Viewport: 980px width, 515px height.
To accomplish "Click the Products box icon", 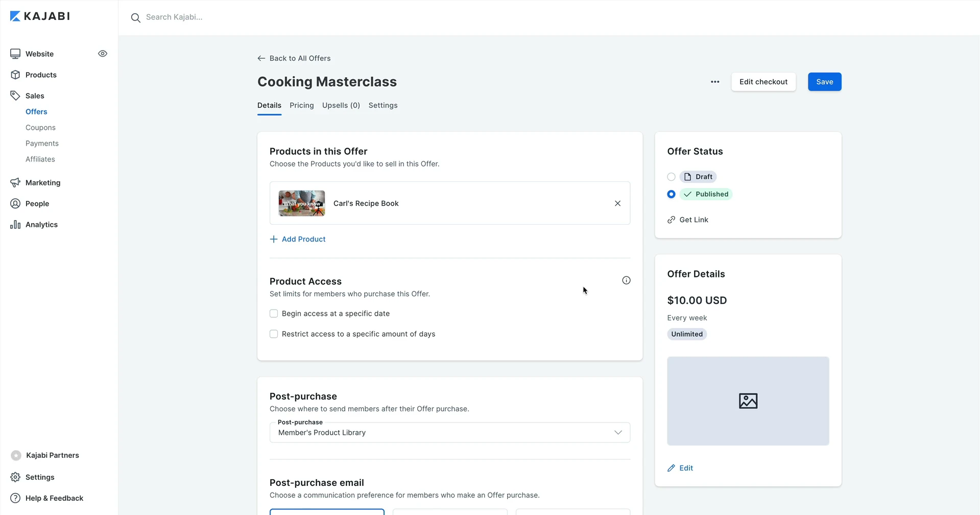I will tap(15, 75).
